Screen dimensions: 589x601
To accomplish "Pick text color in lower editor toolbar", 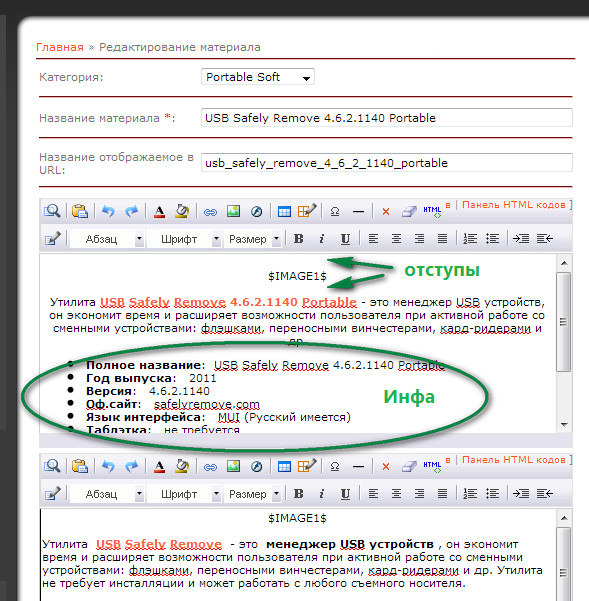I will (159, 466).
